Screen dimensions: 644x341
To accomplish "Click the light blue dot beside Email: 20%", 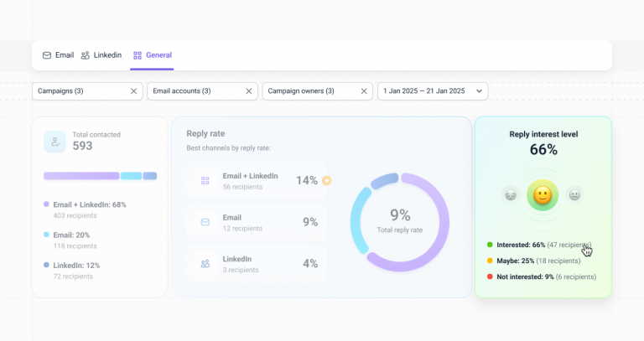I will (x=46, y=235).
